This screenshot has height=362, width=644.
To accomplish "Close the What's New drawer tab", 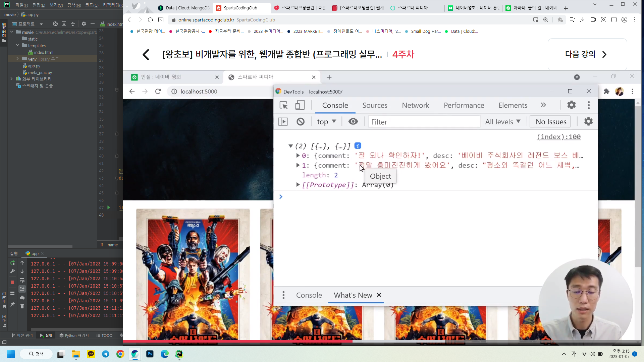I will [379, 295].
